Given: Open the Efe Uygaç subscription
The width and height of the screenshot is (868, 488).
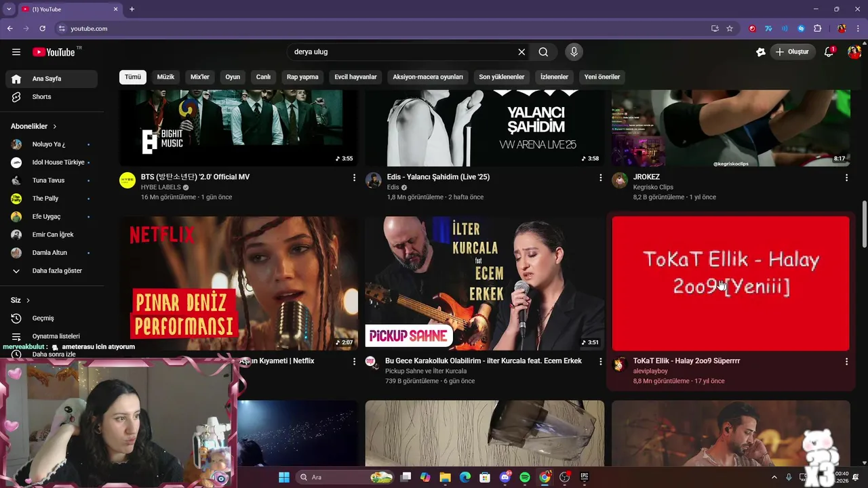Looking at the screenshot, I should pos(52,217).
